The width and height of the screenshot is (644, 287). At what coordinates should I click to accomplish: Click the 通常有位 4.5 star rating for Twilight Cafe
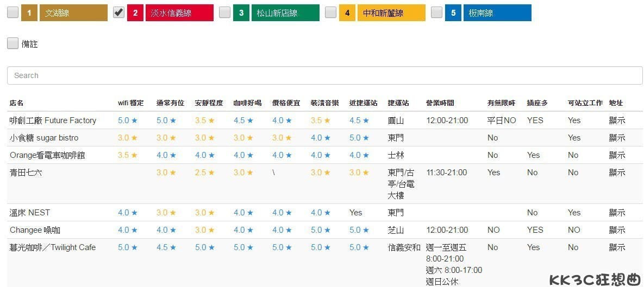tap(166, 247)
